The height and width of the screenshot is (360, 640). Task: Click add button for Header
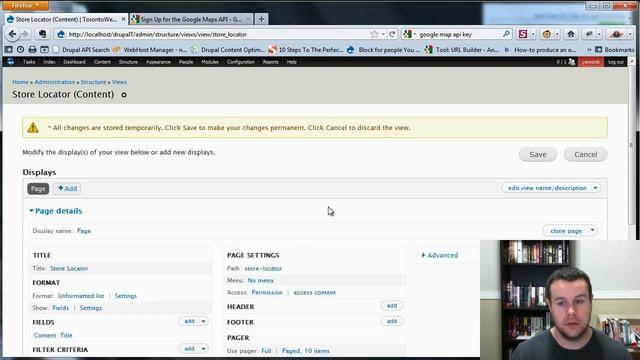391,306
